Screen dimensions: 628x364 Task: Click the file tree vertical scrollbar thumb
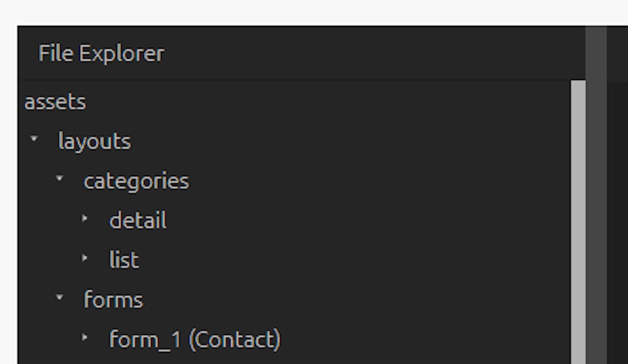(x=578, y=222)
